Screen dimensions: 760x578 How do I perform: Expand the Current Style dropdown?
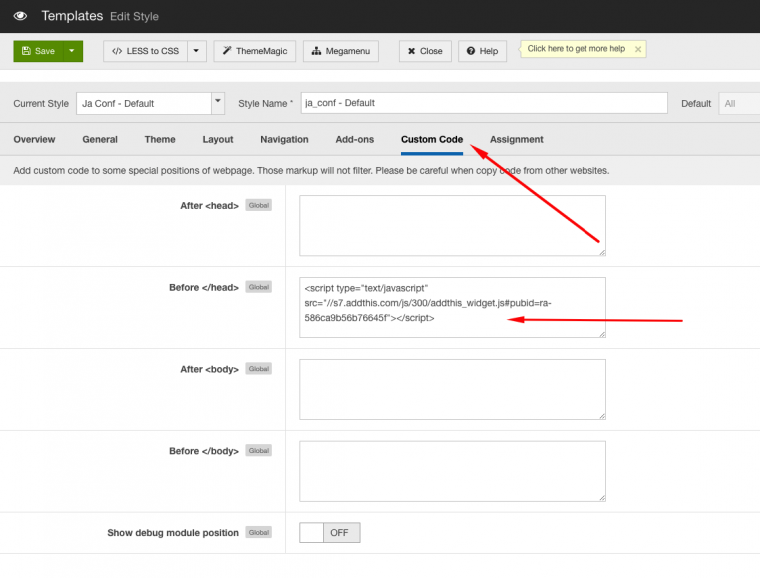pyautogui.click(x=218, y=103)
